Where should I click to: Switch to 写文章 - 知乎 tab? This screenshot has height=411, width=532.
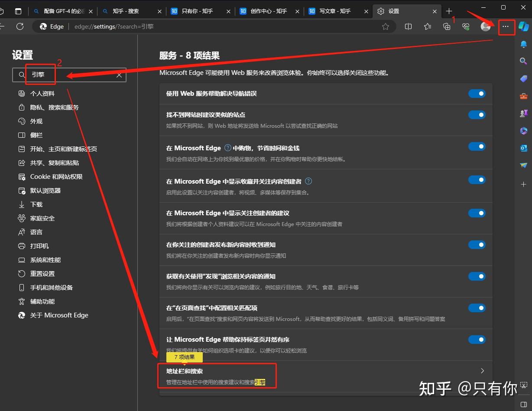[x=338, y=11]
